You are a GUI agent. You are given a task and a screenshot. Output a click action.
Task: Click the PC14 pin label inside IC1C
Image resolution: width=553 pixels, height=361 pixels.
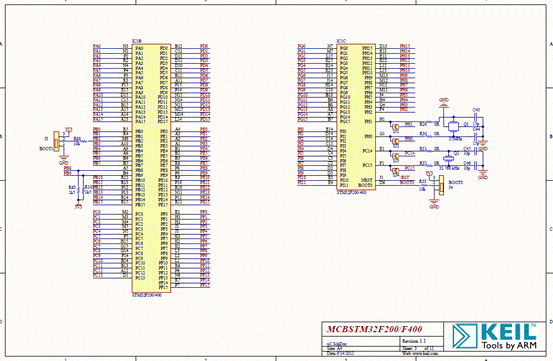pyautogui.click(x=367, y=151)
